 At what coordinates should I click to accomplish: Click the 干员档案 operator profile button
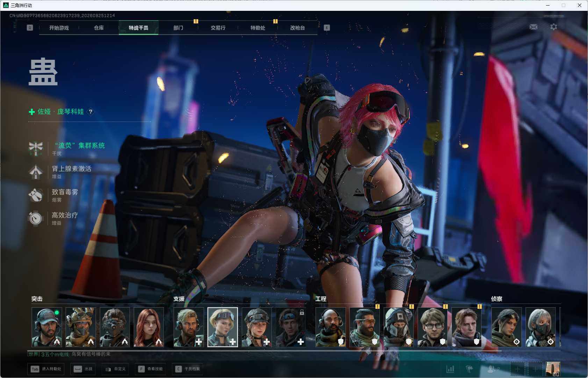tap(188, 369)
